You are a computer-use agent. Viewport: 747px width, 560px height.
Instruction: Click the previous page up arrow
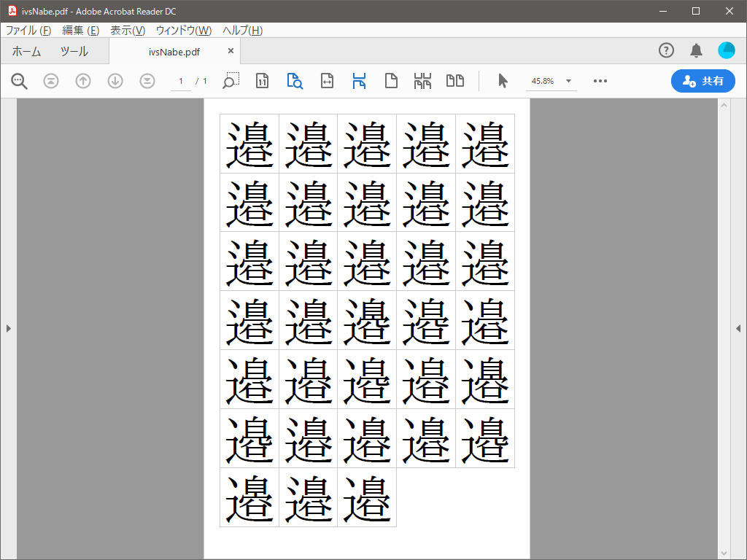point(83,81)
